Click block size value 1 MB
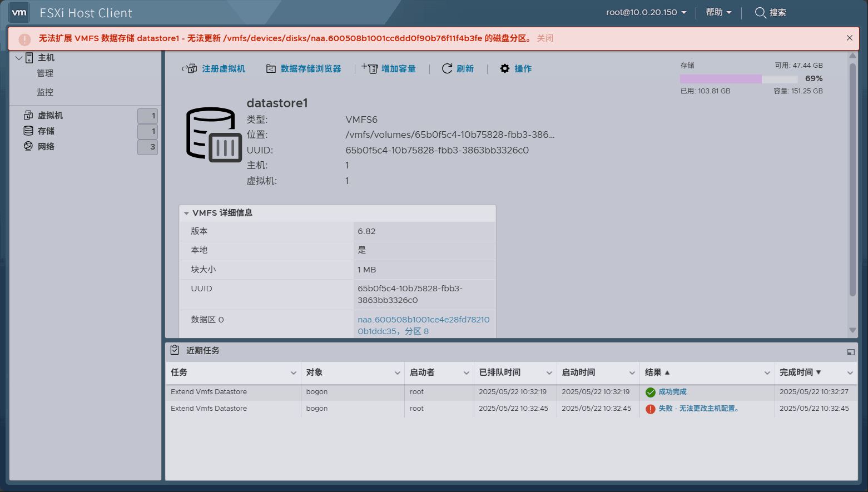 tap(367, 270)
